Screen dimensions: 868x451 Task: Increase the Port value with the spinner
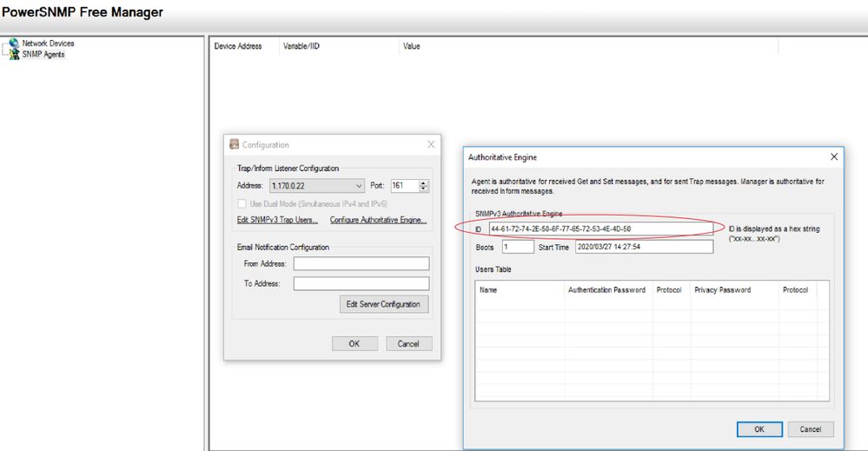[x=423, y=182]
